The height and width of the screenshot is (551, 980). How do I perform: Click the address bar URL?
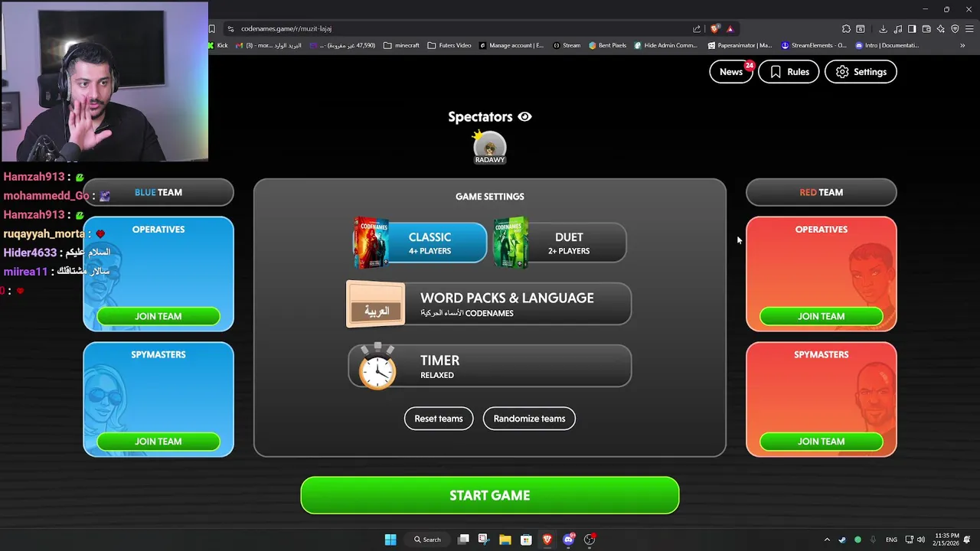pyautogui.click(x=286, y=29)
